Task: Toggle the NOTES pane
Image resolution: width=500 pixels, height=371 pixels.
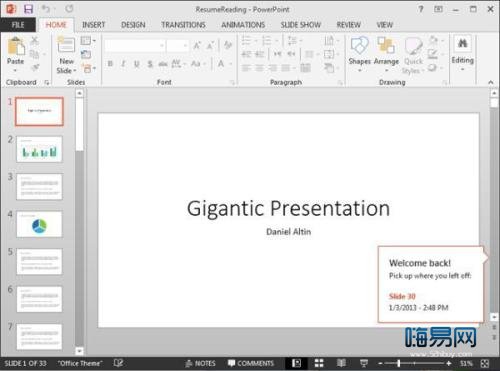Action: click(201, 363)
